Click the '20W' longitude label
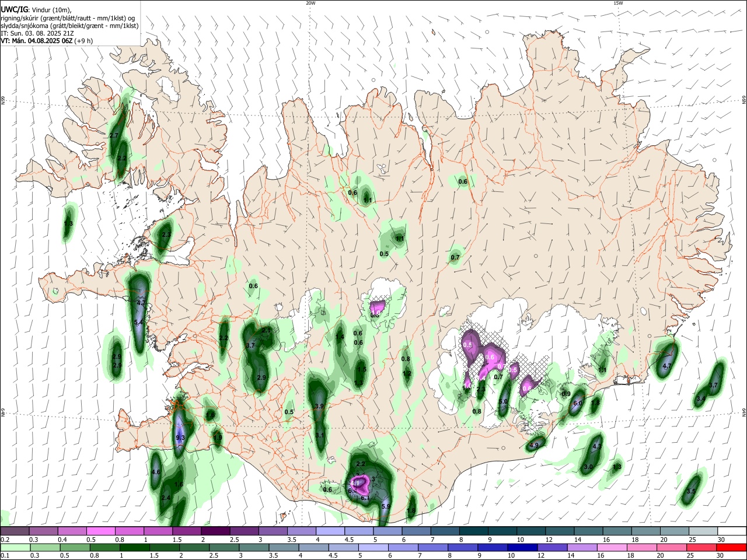The image size is (747, 560). tap(310, 3)
